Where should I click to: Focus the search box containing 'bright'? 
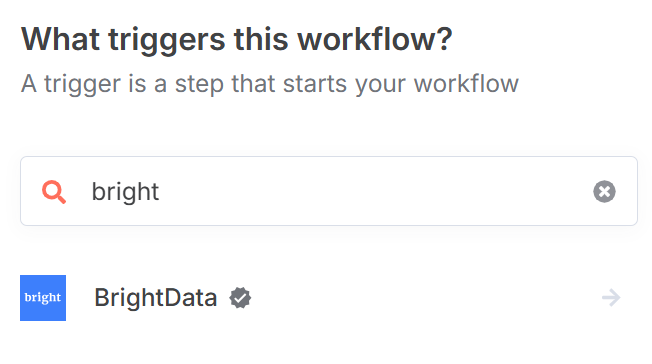click(x=328, y=191)
